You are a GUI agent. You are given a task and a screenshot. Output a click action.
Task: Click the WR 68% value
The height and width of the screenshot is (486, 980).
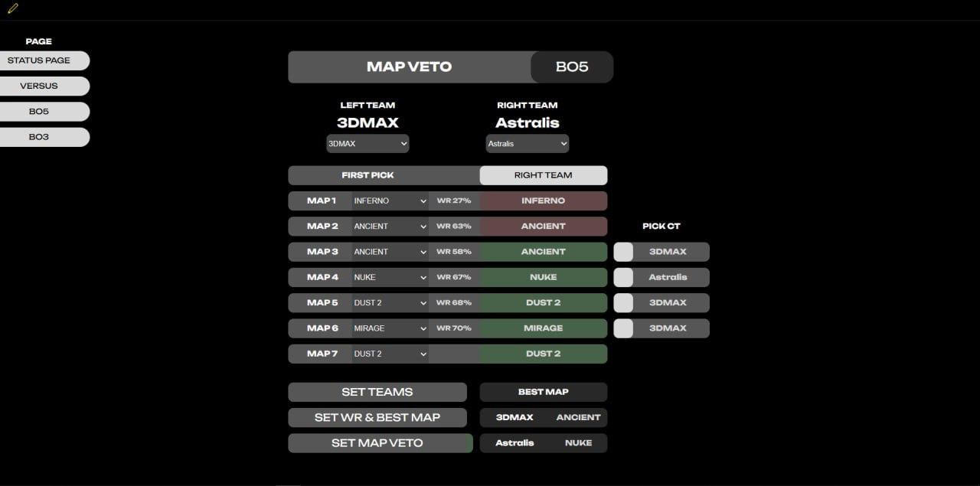tap(454, 303)
